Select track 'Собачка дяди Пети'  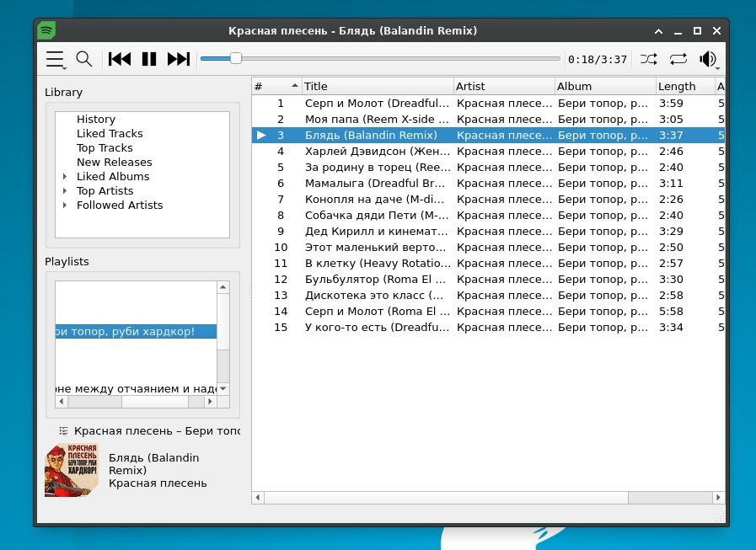click(488, 215)
